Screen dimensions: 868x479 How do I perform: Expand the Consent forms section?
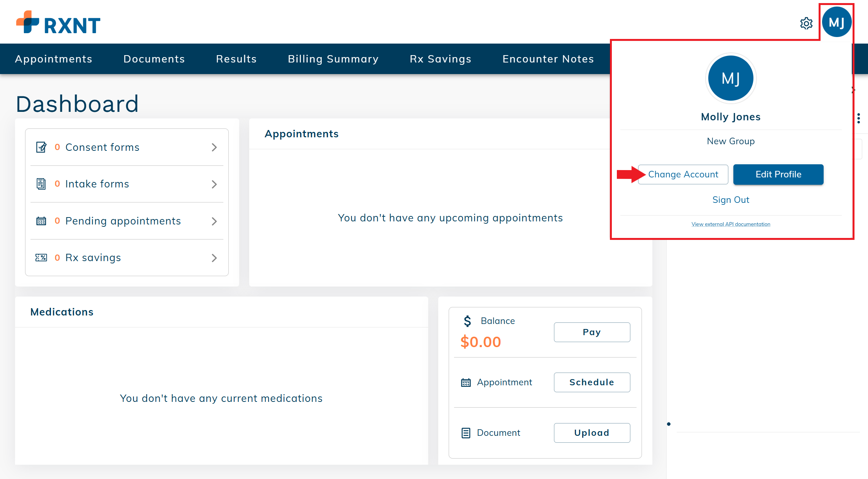pyautogui.click(x=214, y=147)
